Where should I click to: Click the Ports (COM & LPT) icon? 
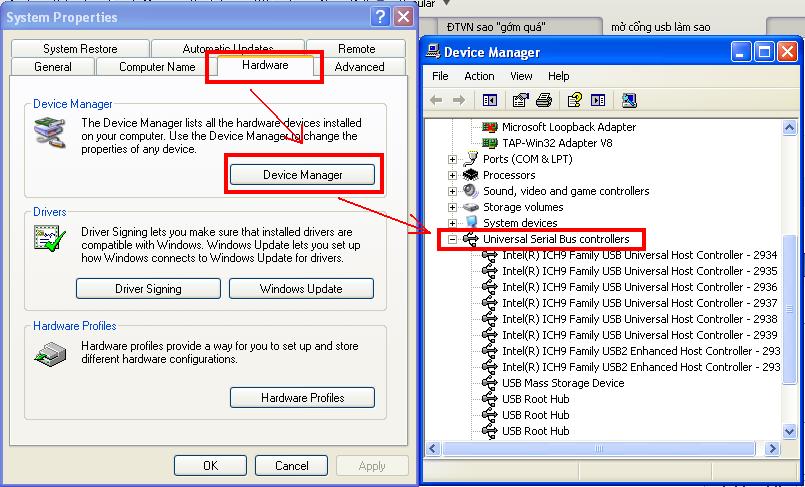coord(470,159)
